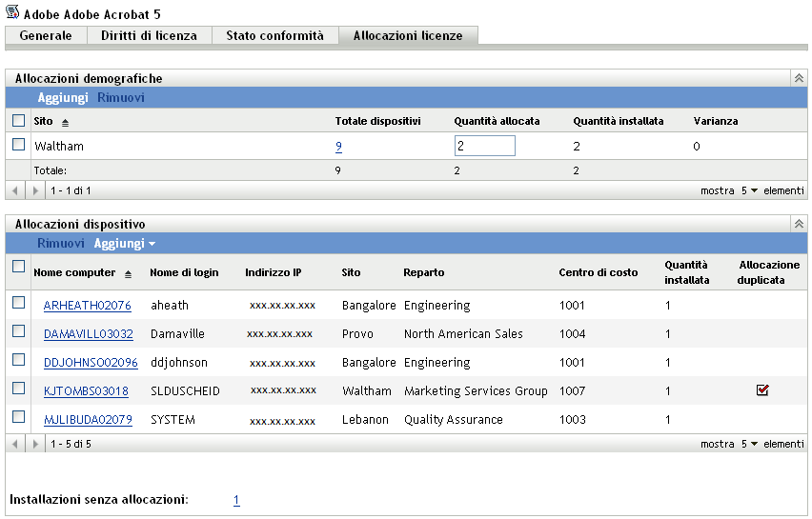Click the Provo site cell
The image size is (812, 519).
pyautogui.click(x=357, y=333)
